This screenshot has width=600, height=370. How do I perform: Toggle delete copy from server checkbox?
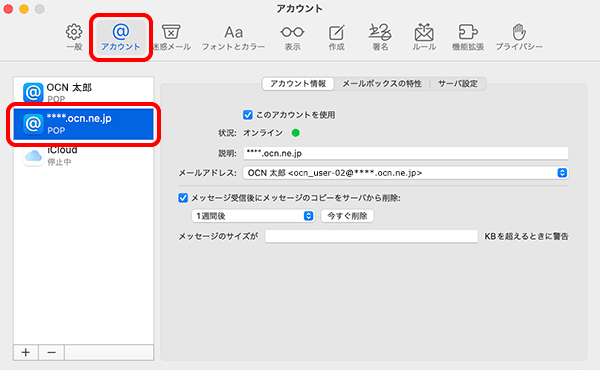(183, 198)
